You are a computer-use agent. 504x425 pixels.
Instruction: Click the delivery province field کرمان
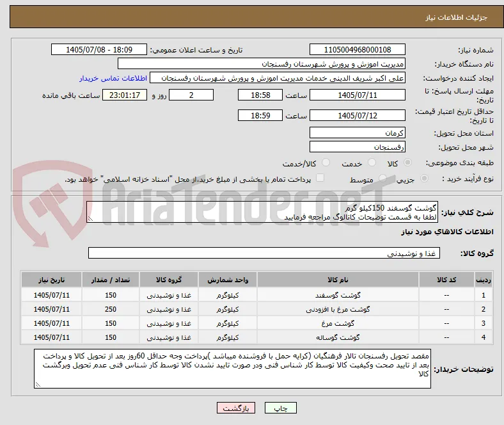tap(358, 132)
